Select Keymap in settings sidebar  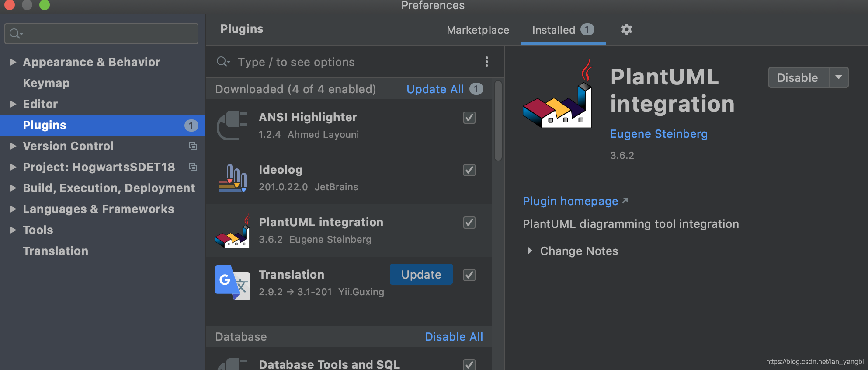(x=46, y=83)
